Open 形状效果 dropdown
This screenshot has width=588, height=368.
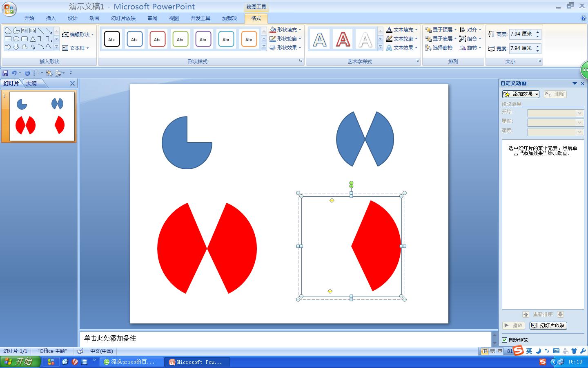285,47
